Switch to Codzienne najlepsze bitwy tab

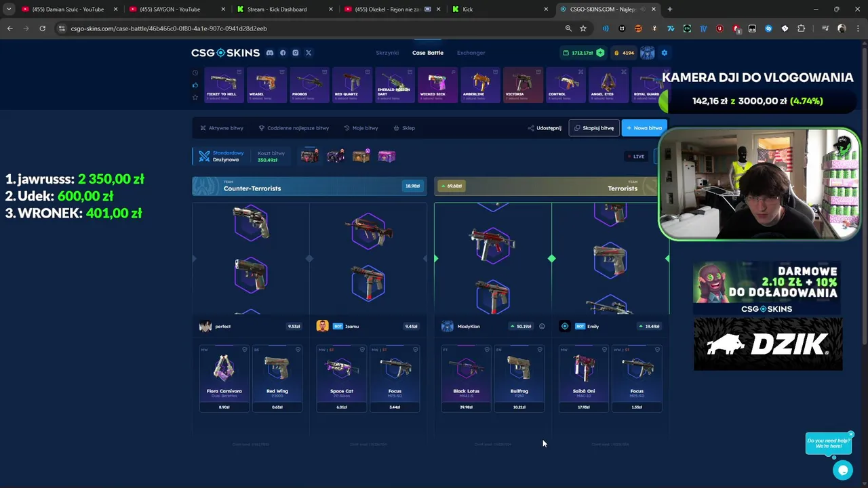coord(294,128)
